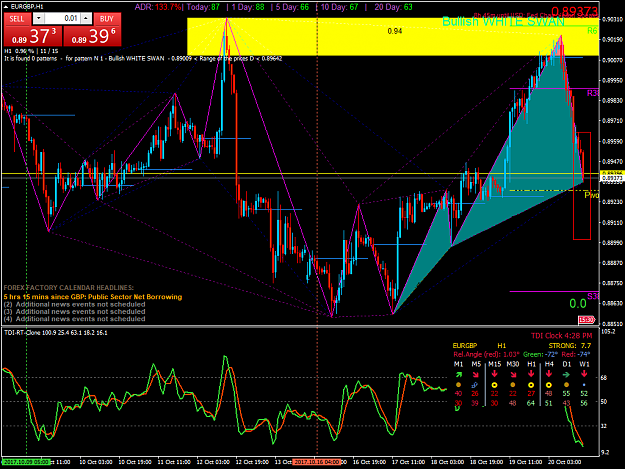This screenshot has height=469, width=625.
Task: Click the D1 orange dot indicator
Action: point(566,385)
